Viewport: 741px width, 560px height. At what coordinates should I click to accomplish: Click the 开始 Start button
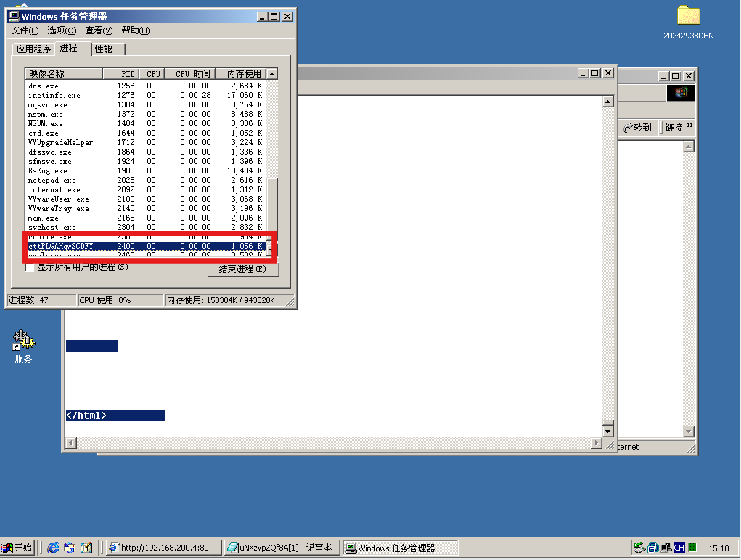pos(17,548)
